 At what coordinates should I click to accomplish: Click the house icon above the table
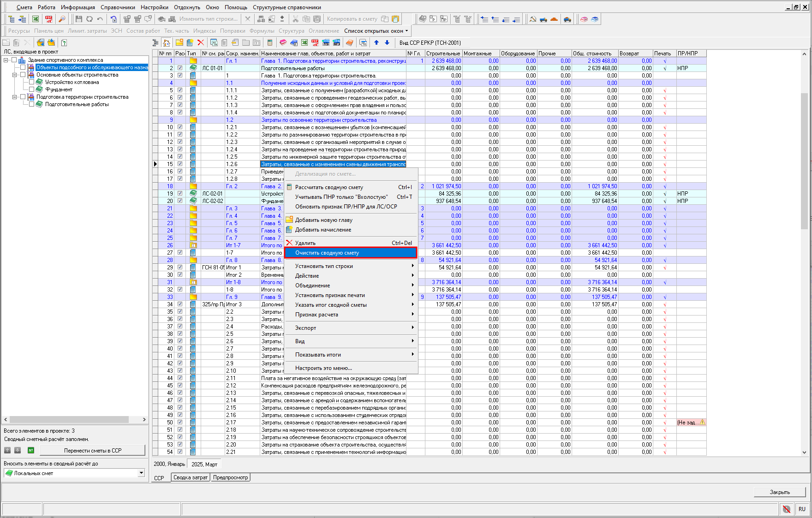(x=167, y=42)
